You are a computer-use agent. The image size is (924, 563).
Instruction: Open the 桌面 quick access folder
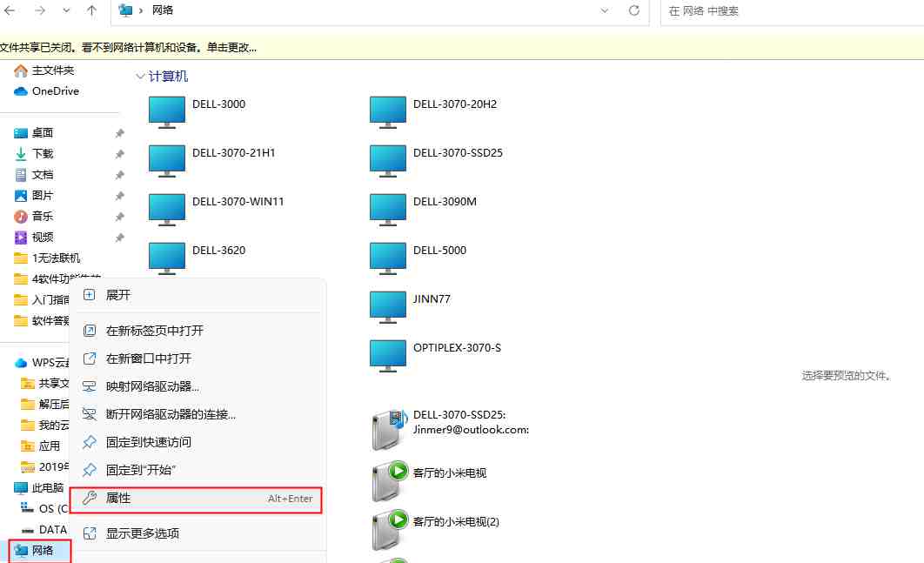(34, 133)
